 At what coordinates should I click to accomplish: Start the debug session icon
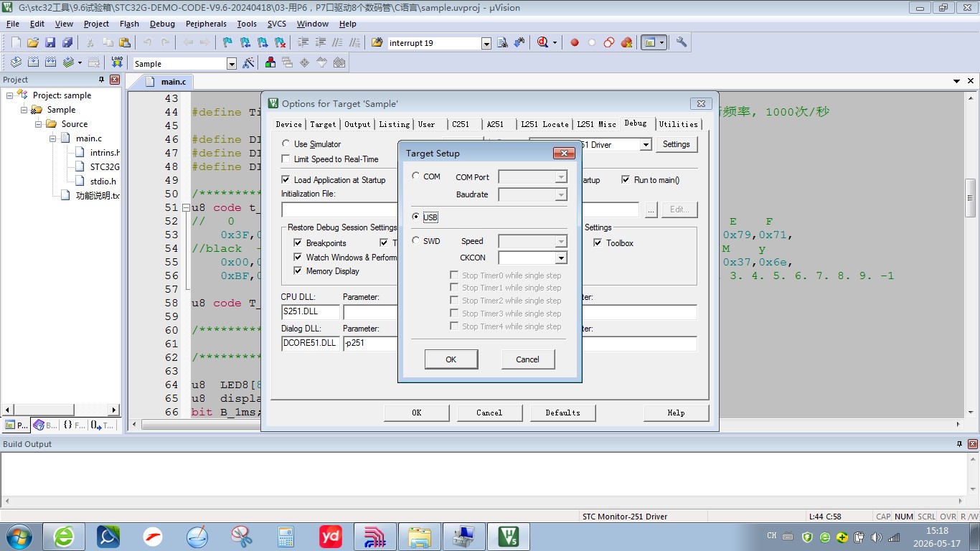tap(544, 43)
